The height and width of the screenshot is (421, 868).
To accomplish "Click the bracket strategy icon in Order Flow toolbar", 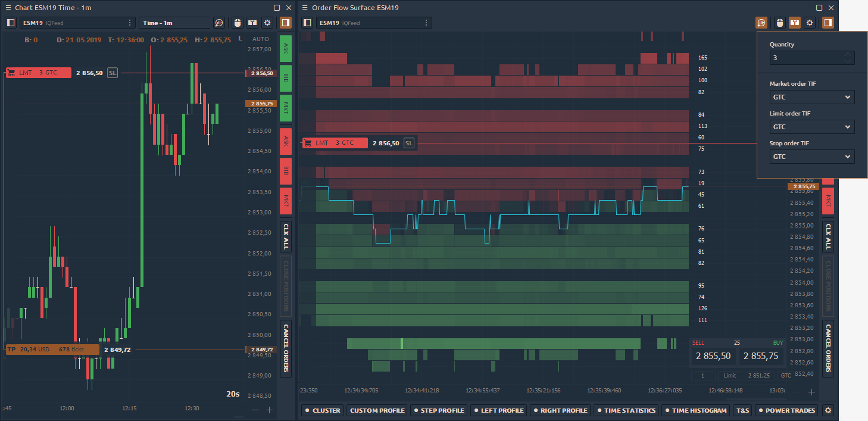I will tap(795, 23).
